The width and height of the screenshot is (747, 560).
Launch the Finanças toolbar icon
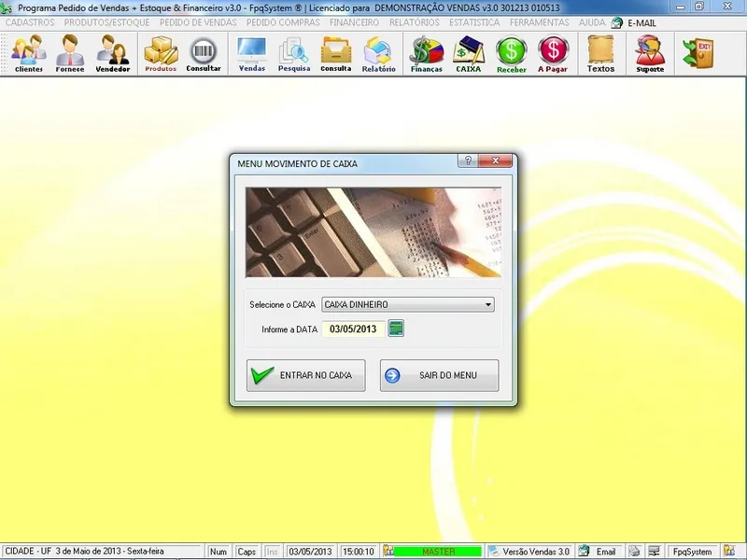[x=427, y=53]
